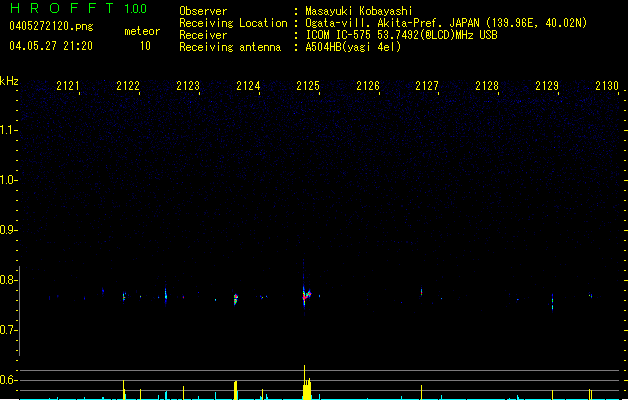Click the 2123 time axis label
This screenshot has width=629, height=400.
[188, 86]
